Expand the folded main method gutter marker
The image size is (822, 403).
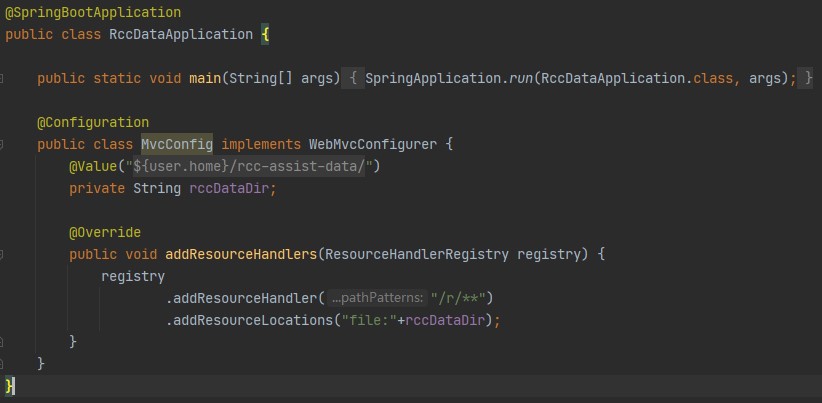coord(6,78)
